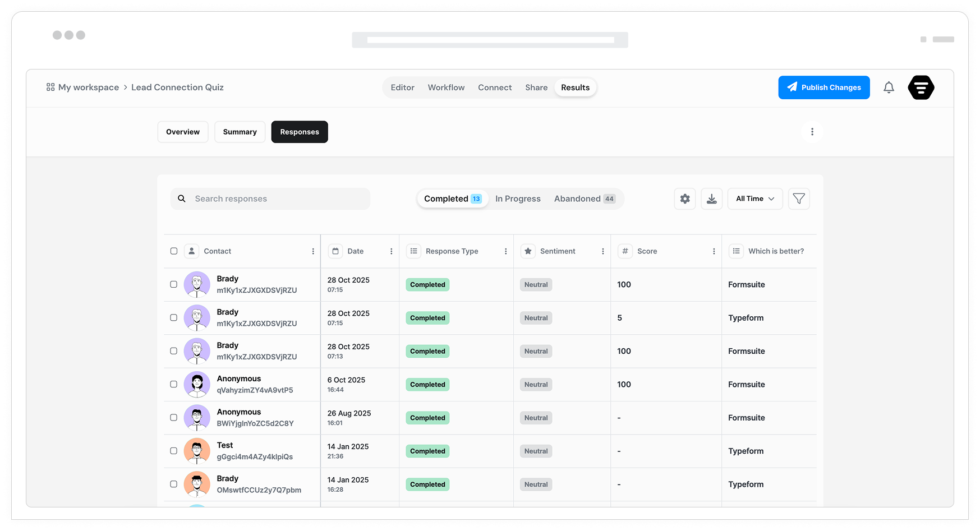This screenshot has width=980, height=531.
Task: Open Contact column options menu
Action: [x=313, y=252]
